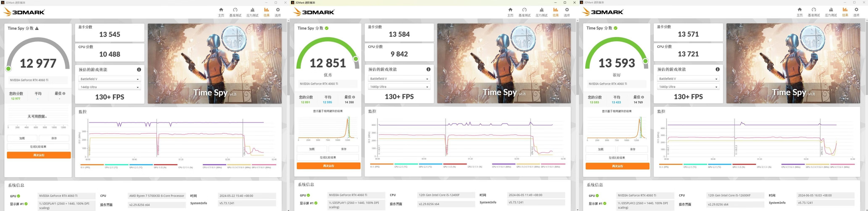Viewport: 868px width, 211px height.
Task: Open 基准测试 benchmarks icon in the middle window
Action: click(524, 12)
